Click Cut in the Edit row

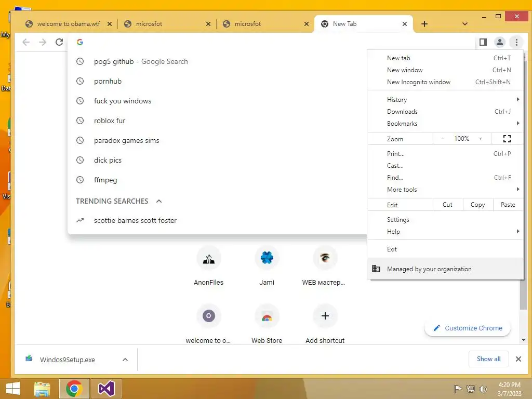click(447, 205)
